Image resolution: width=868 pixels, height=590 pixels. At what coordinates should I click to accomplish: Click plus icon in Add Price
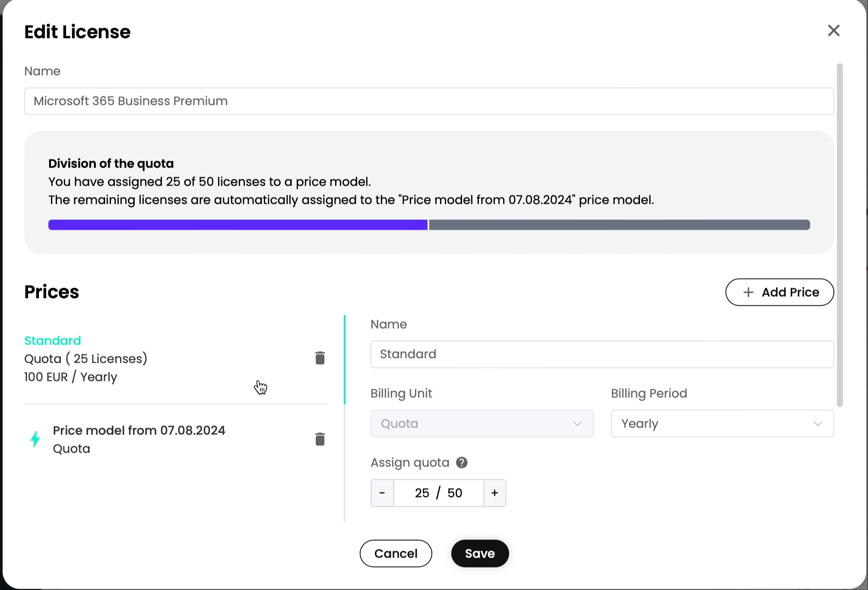click(x=748, y=292)
